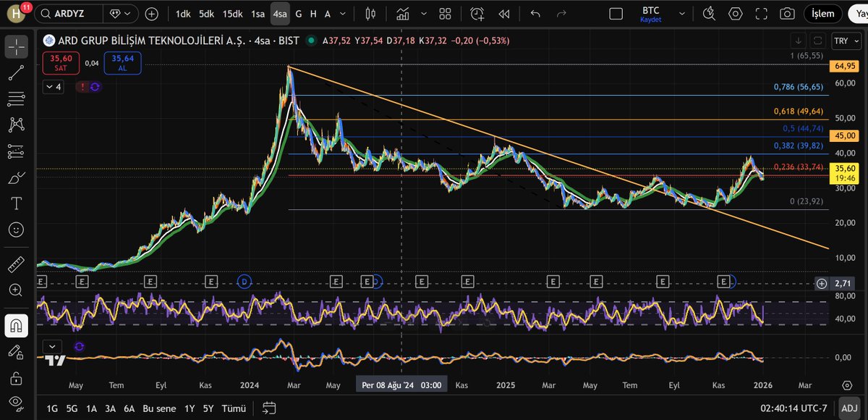Select the 5G date range

tap(72, 408)
